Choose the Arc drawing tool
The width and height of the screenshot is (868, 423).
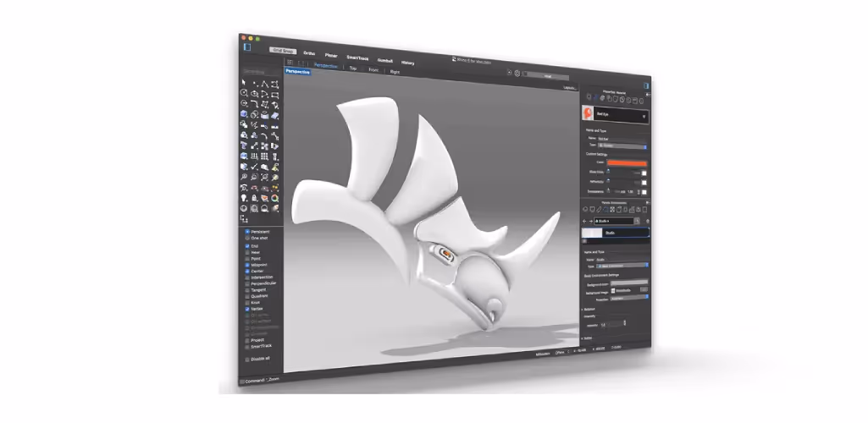pos(264,93)
